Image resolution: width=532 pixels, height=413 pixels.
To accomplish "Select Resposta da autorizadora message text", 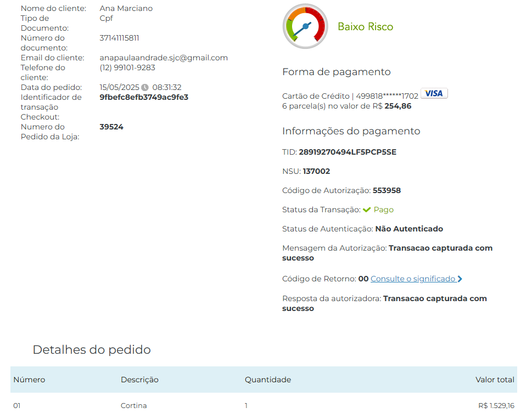I will click(x=384, y=303).
